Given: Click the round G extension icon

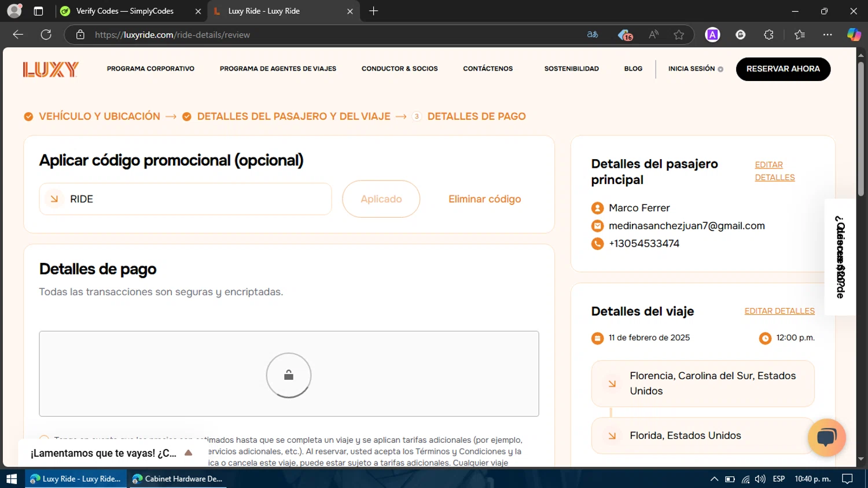Looking at the screenshot, I should pyautogui.click(x=741, y=35).
